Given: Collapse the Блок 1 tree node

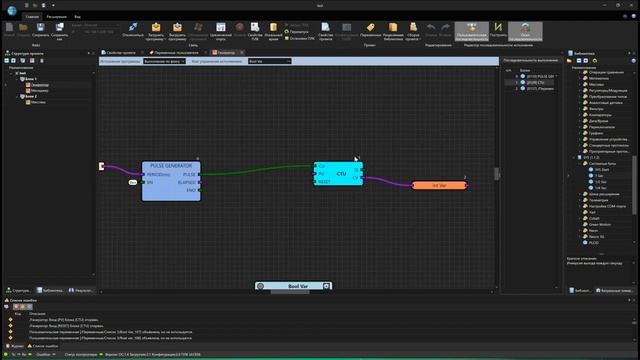Looking at the screenshot, I should coord(17,79).
